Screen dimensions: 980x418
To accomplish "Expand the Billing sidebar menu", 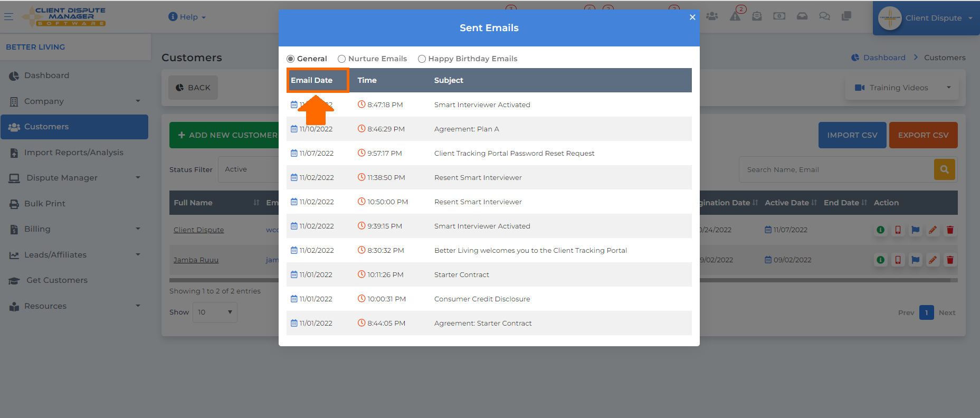I will [74, 229].
